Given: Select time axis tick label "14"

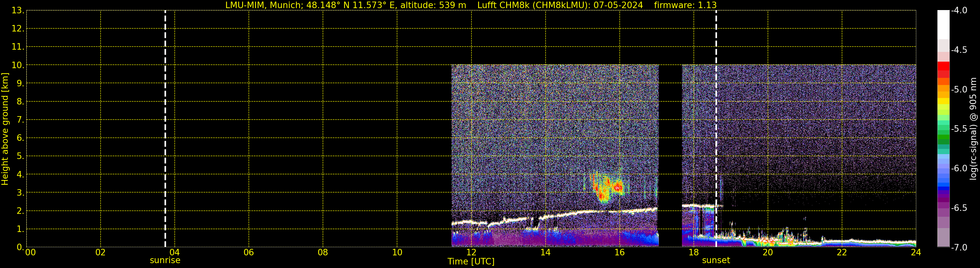Looking at the screenshot, I should point(545,252).
